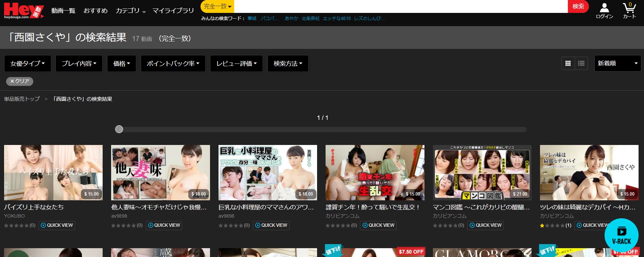644x257 pixels.
Task: Open the おすすめ menu item
Action: [95, 11]
